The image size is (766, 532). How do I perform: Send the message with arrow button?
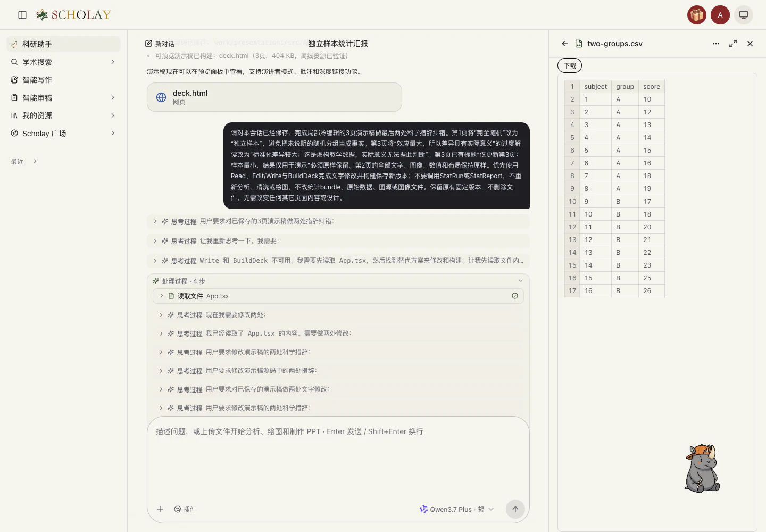click(x=515, y=509)
